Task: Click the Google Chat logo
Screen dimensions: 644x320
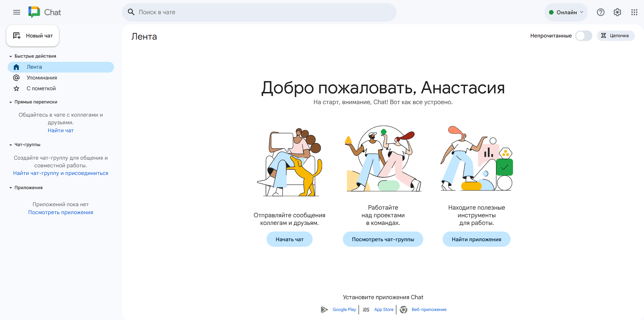Action: tap(44, 12)
